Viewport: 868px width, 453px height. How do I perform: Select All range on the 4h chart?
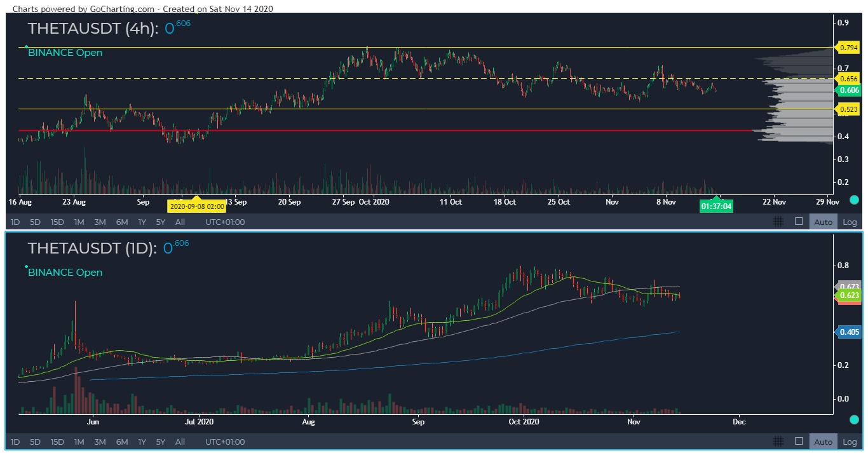click(180, 222)
